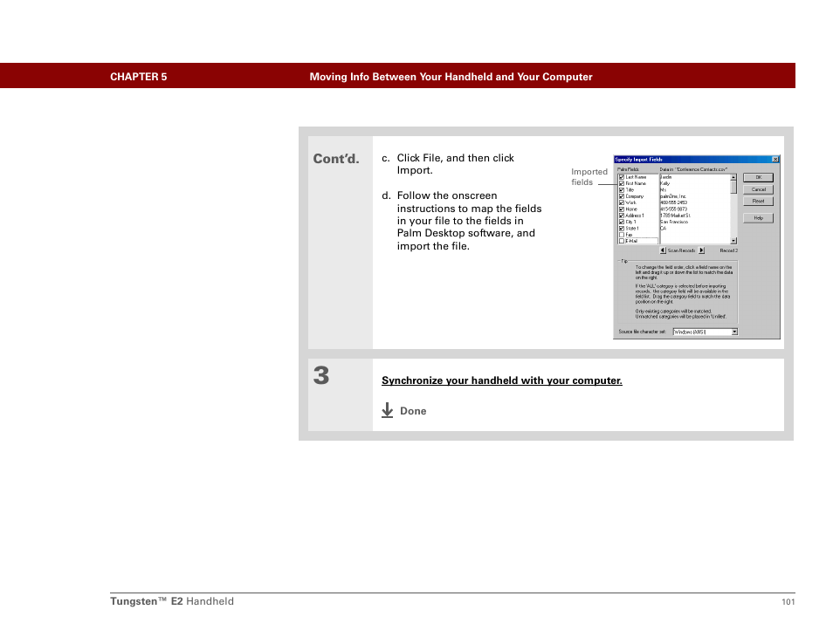Uncheck the First Name field checkbox
The width and height of the screenshot is (833, 644).
tap(622, 184)
